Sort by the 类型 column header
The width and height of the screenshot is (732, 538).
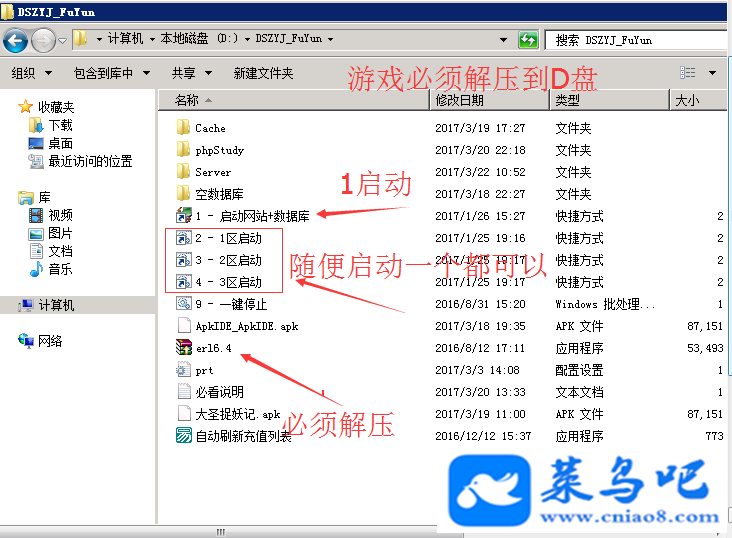pos(610,100)
